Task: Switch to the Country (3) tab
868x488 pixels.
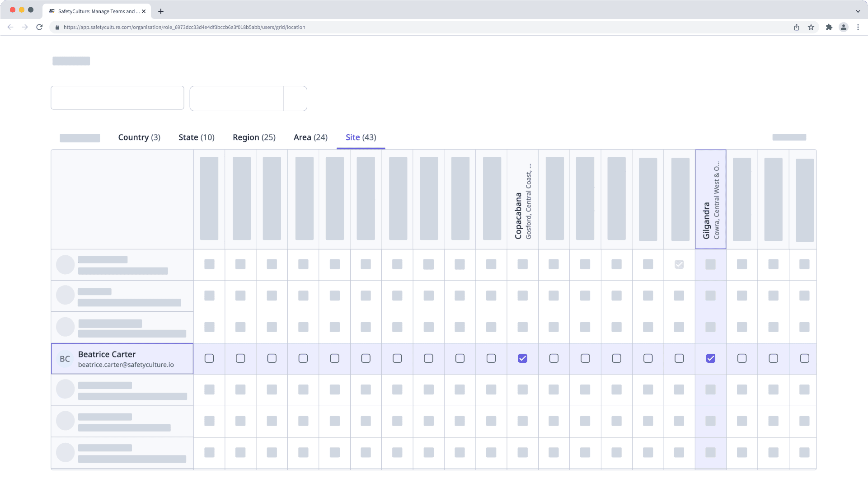Action: [x=139, y=137]
